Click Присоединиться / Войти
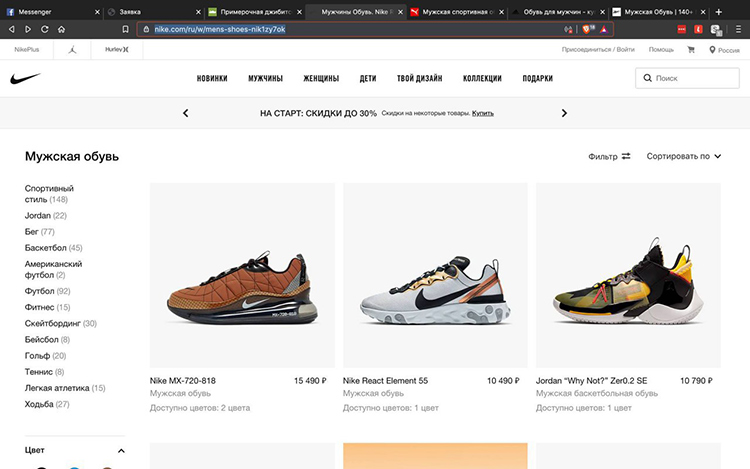750x469 pixels. 598,49
